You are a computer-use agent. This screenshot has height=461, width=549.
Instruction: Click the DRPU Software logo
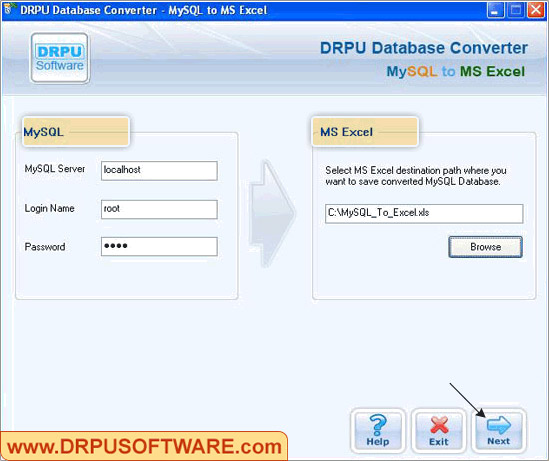(x=60, y=58)
